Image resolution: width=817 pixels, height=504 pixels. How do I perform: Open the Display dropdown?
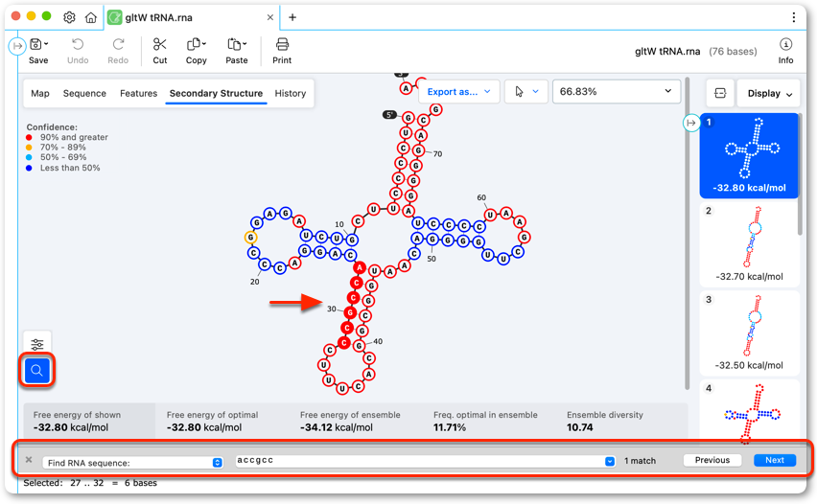pos(769,93)
